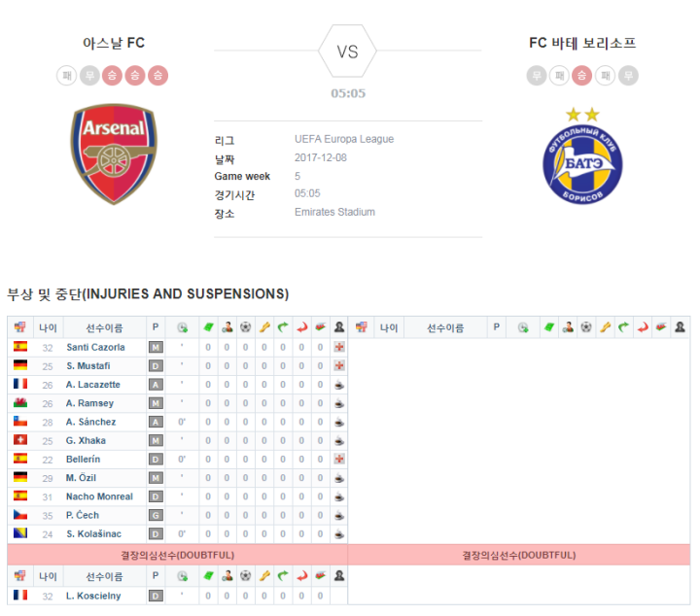Click the red injury cross for Santi Cazorla
Screen dimensions: 700x616
pos(339,347)
